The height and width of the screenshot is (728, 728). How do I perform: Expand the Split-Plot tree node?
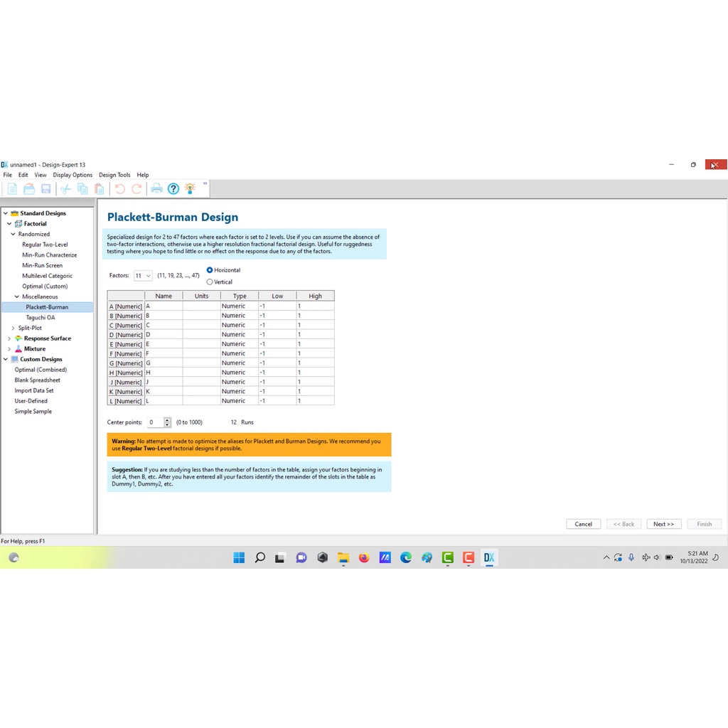coord(13,328)
